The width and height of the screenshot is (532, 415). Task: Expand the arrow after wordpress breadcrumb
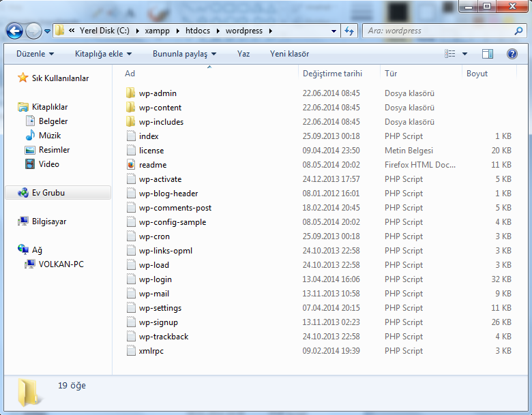[x=270, y=31]
